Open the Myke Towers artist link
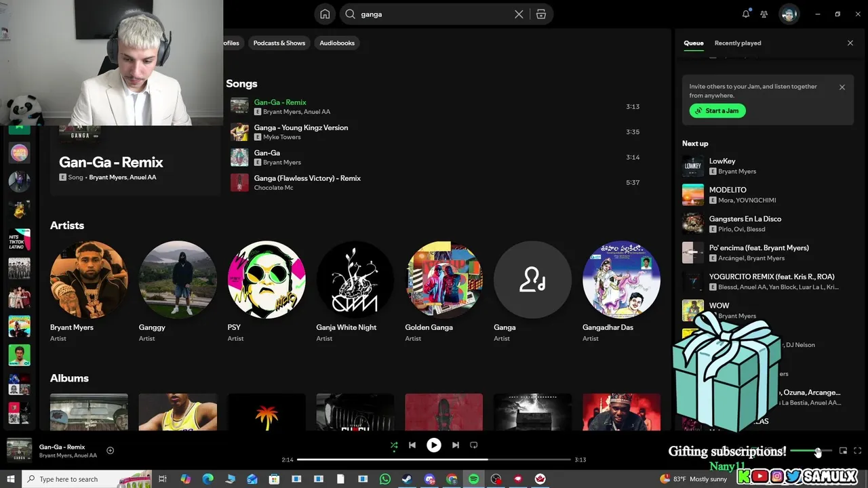Viewport: 868px width, 488px height. (x=281, y=137)
